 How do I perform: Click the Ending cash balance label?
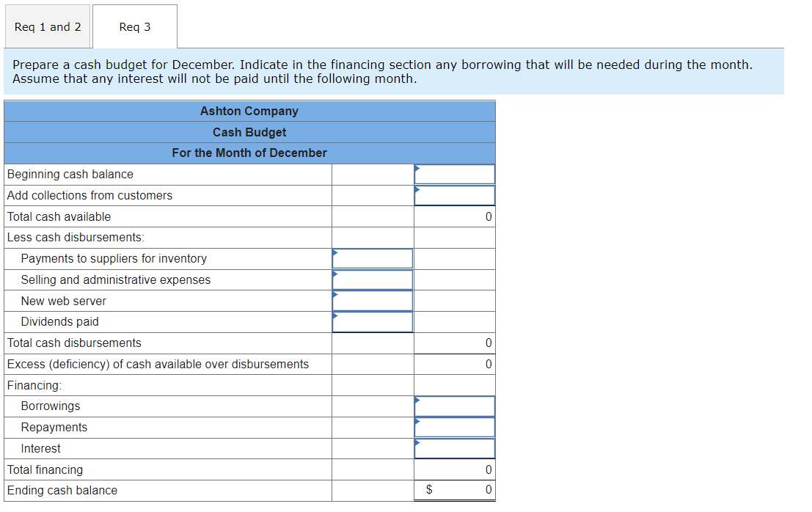click(x=62, y=490)
